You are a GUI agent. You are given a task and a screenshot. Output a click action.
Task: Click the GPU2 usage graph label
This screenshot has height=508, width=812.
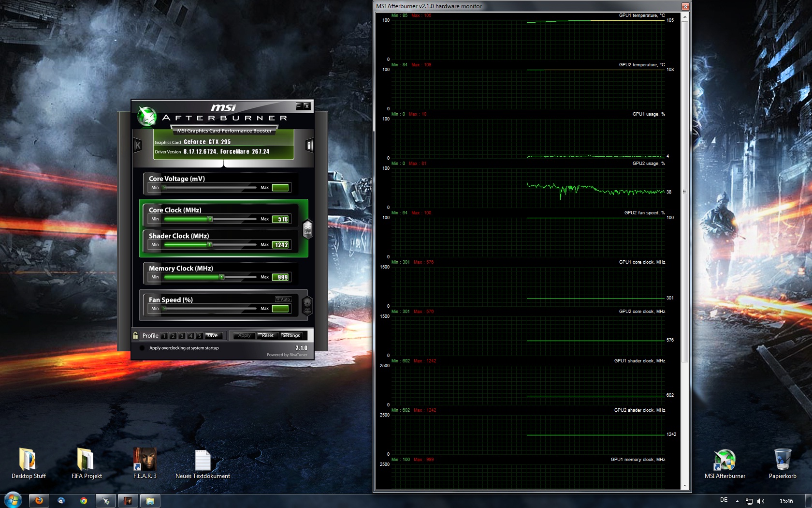coord(649,164)
